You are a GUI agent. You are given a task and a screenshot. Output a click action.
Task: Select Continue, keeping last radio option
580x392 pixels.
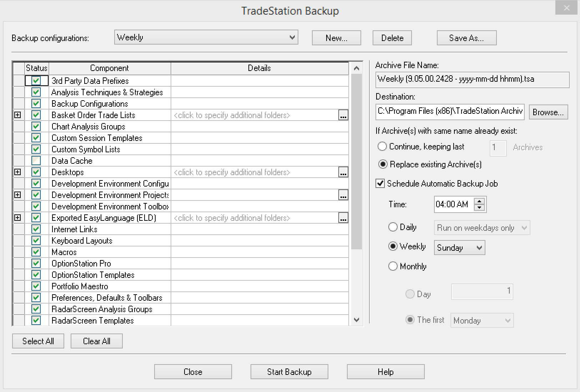coord(382,146)
